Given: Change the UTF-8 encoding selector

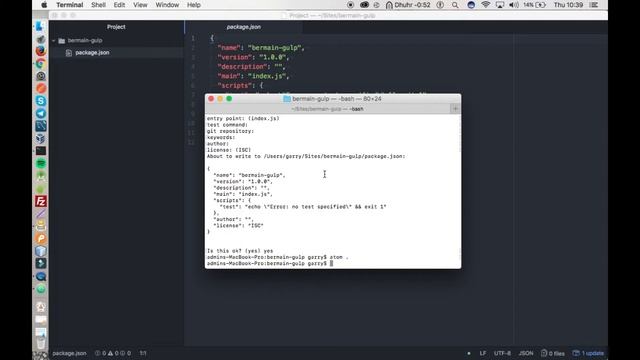Looking at the screenshot, I should [x=502, y=353].
